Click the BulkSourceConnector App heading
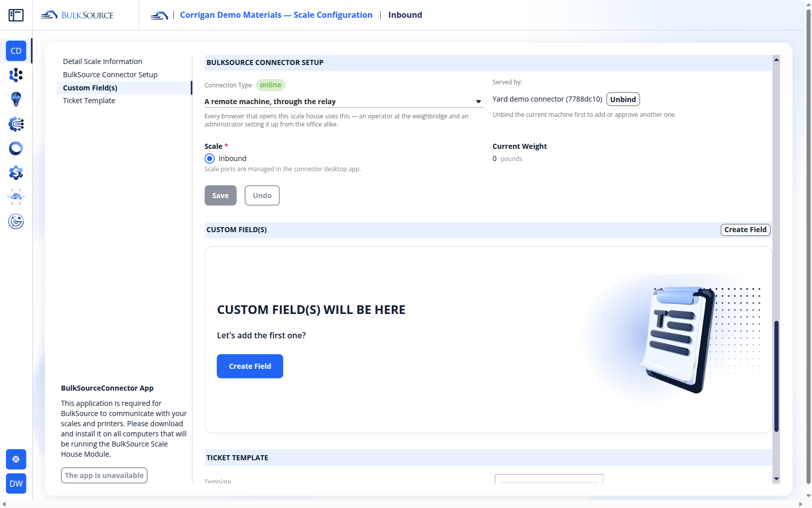812x508 pixels. click(107, 388)
